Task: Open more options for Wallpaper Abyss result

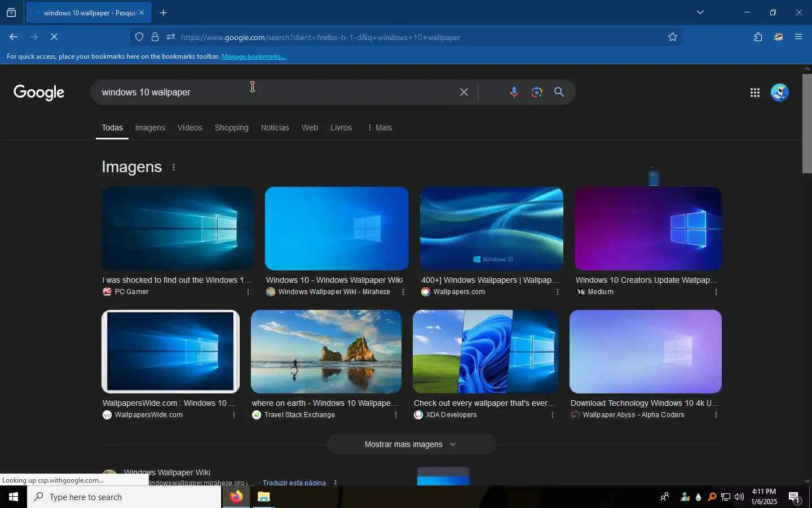Action: (716, 415)
